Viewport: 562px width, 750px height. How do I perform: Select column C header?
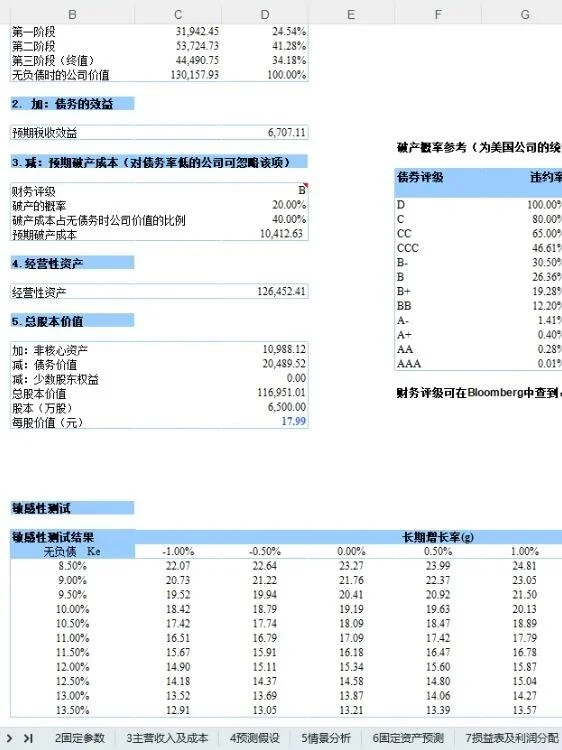point(178,14)
